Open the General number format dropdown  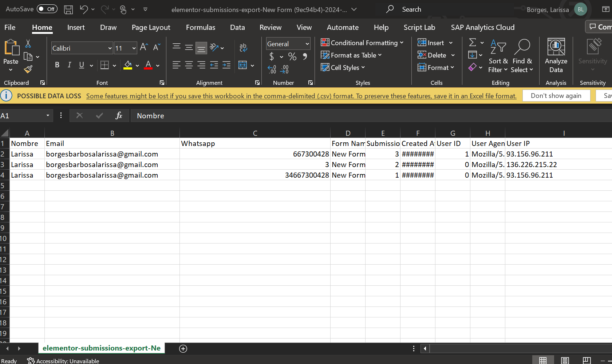(x=307, y=44)
